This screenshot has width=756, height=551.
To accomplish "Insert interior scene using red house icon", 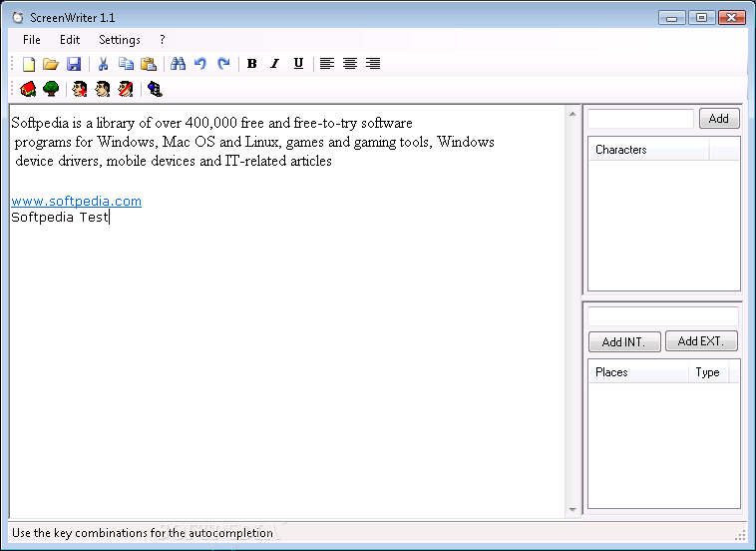I will (x=28, y=89).
